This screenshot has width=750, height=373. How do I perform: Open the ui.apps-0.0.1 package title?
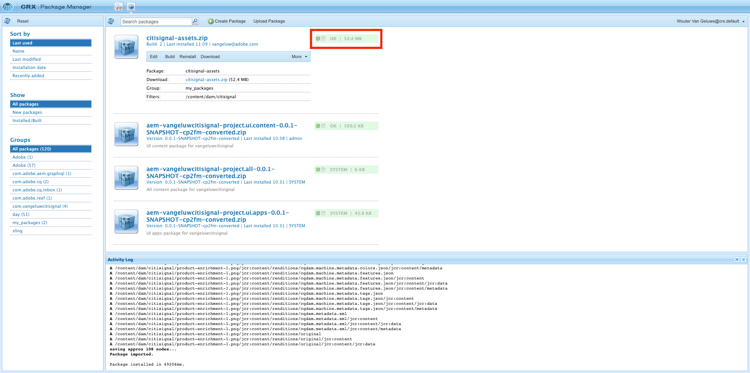218,216
